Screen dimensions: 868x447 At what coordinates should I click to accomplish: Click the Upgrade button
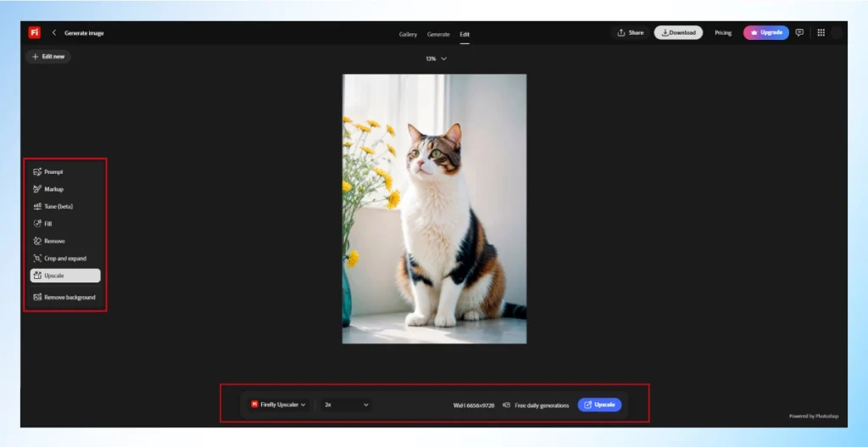tap(766, 33)
